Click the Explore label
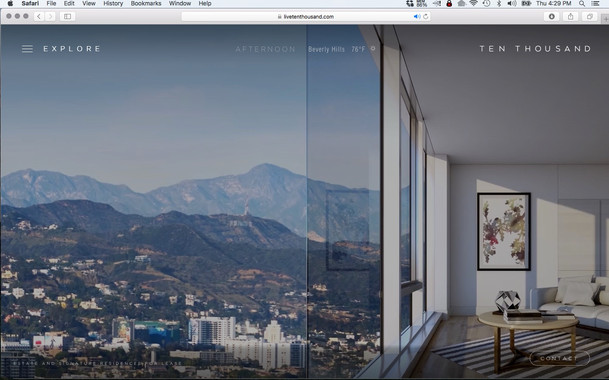 point(72,49)
